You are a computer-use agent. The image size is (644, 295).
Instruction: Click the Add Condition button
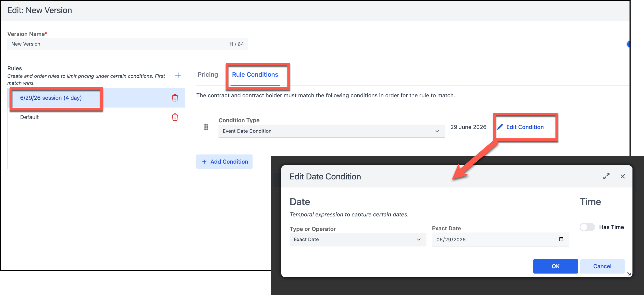click(224, 162)
